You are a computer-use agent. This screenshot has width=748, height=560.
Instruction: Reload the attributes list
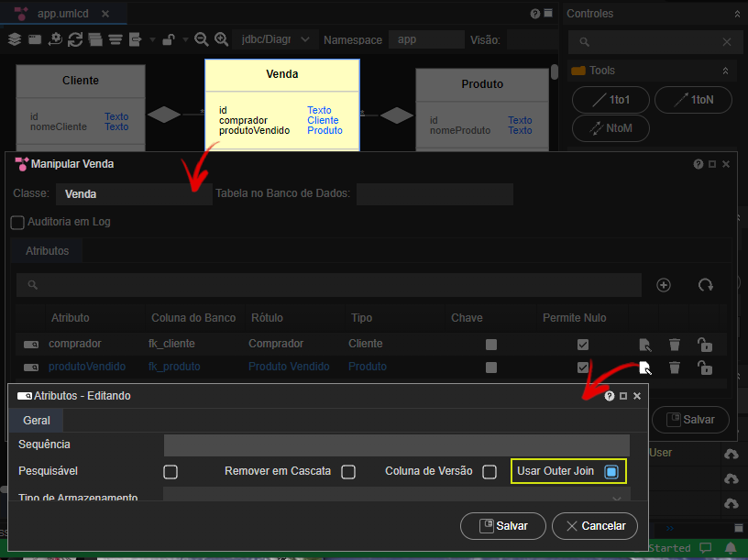(706, 285)
